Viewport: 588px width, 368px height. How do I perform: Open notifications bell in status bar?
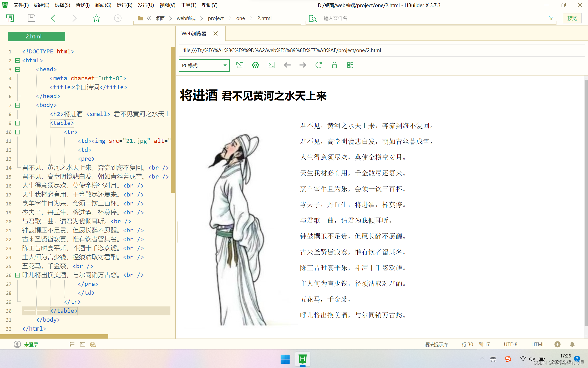click(572, 344)
